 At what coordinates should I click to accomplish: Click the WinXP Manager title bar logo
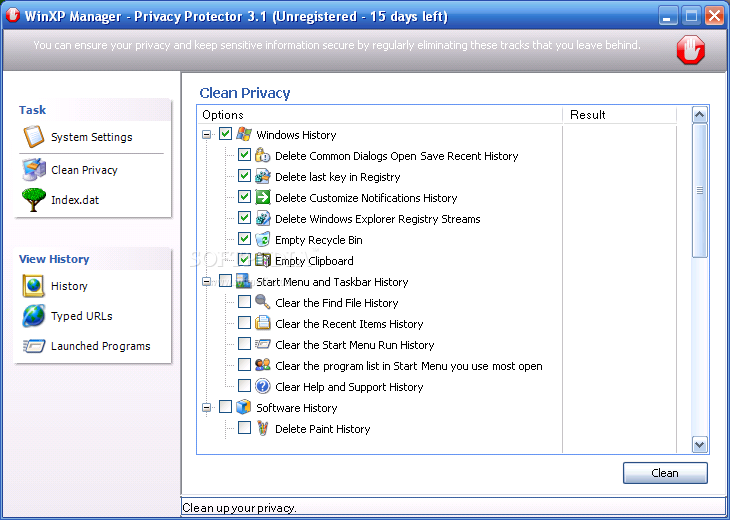click(x=13, y=15)
